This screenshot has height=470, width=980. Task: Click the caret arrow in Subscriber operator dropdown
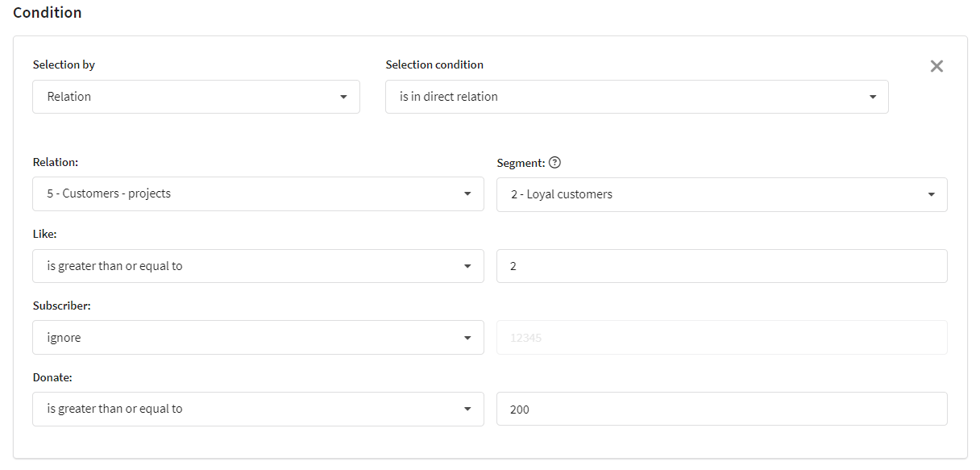[x=467, y=338]
